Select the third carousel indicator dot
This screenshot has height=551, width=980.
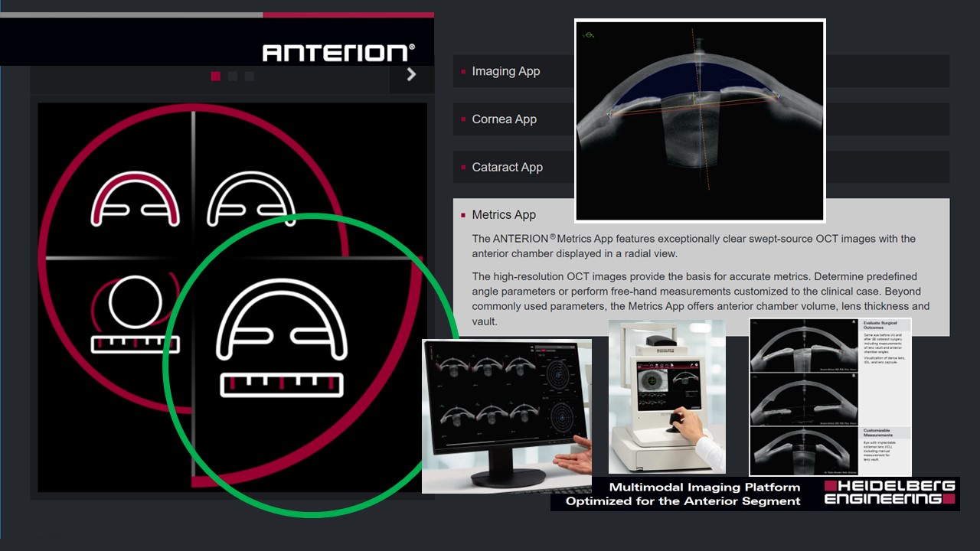tap(250, 76)
